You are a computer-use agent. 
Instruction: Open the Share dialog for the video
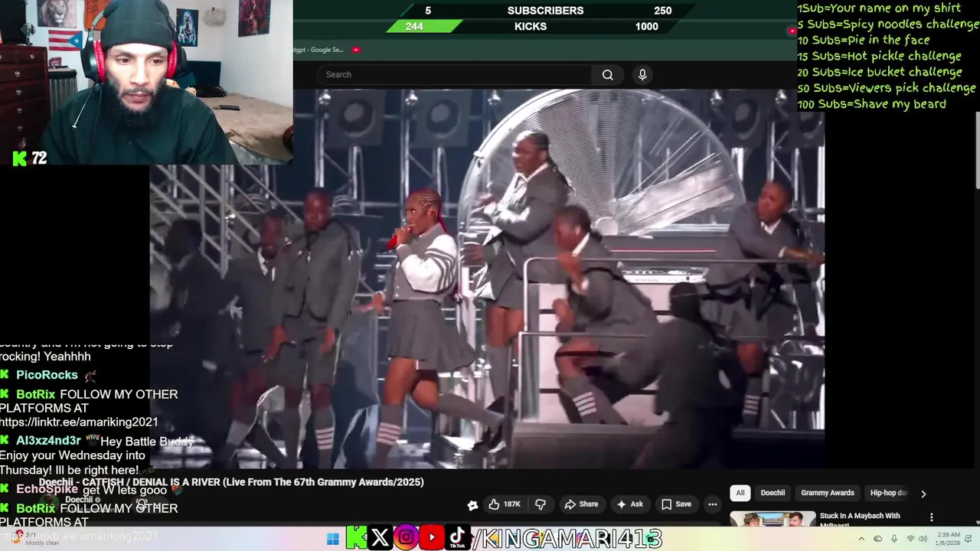pos(581,504)
